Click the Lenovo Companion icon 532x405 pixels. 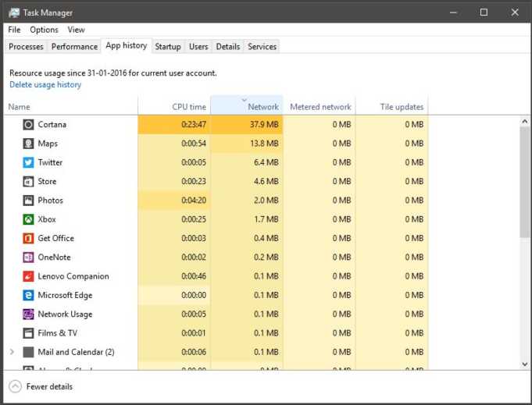[x=28, y=276]
